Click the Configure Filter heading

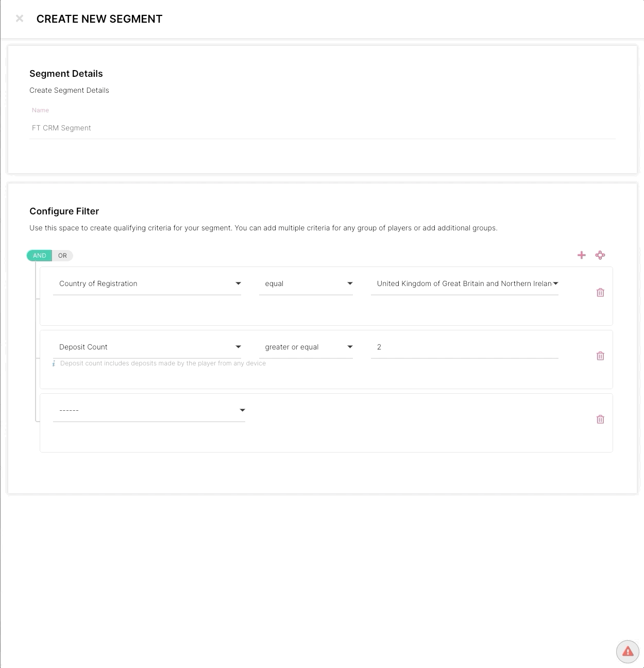64,211
